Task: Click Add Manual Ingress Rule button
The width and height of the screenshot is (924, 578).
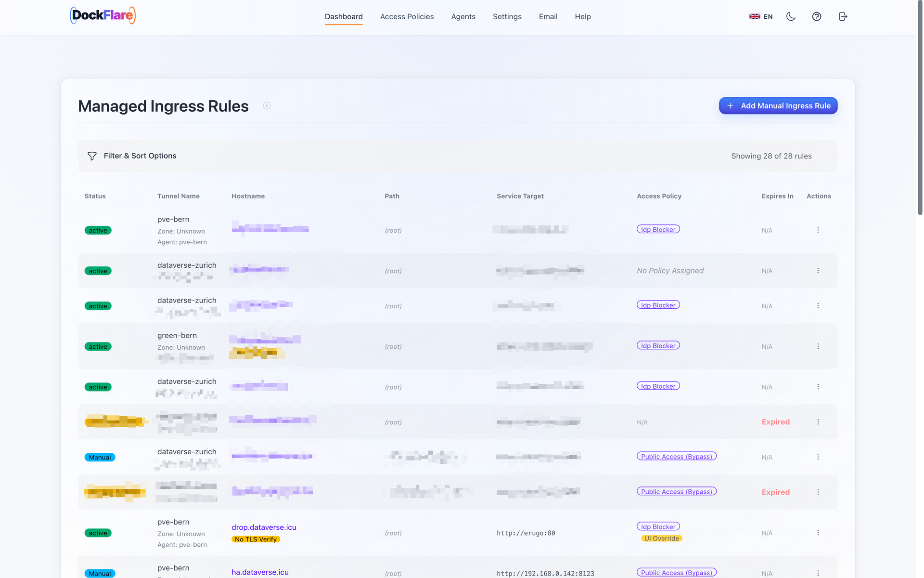Action: coord(778,105)
